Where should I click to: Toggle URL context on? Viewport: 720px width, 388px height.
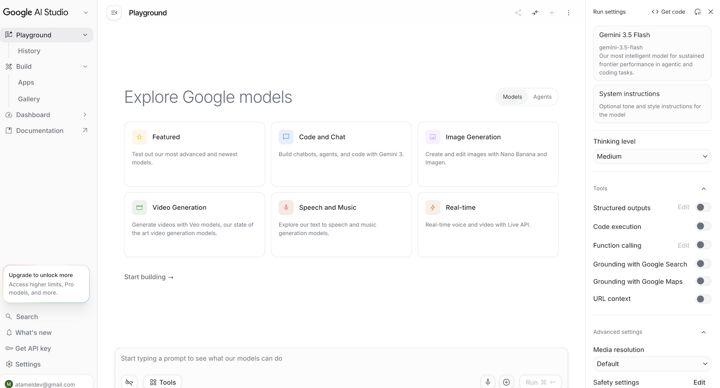pyautogui.click(x=703, y=299)
